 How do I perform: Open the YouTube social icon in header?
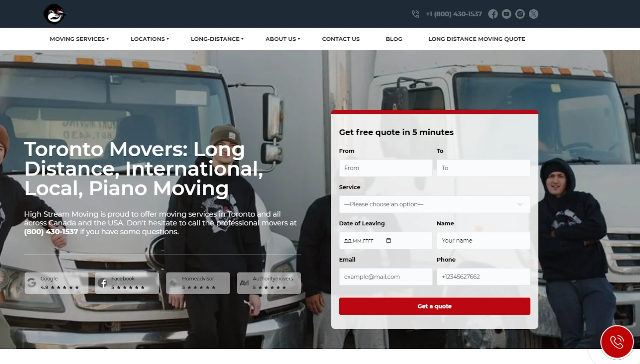tap(506, 14)
